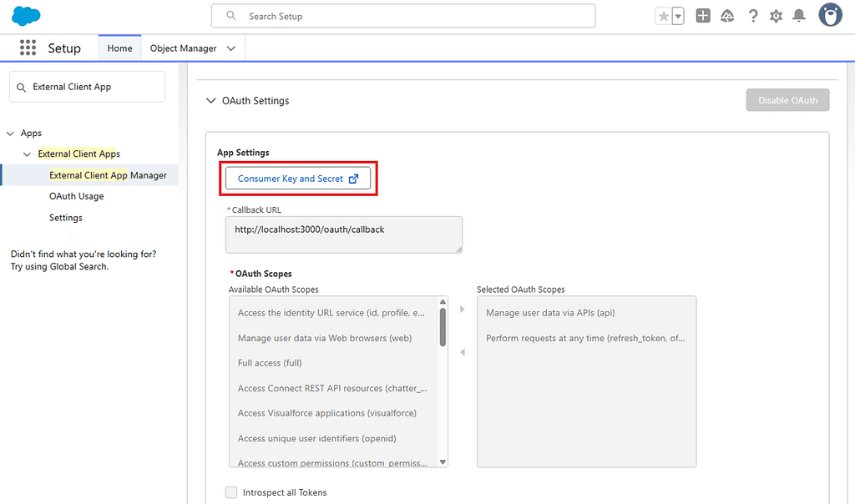Click the scopes list scroll-up arrow
Viewport: 855px width, 504px height.
pyautogui.click(x=443, y=302)
